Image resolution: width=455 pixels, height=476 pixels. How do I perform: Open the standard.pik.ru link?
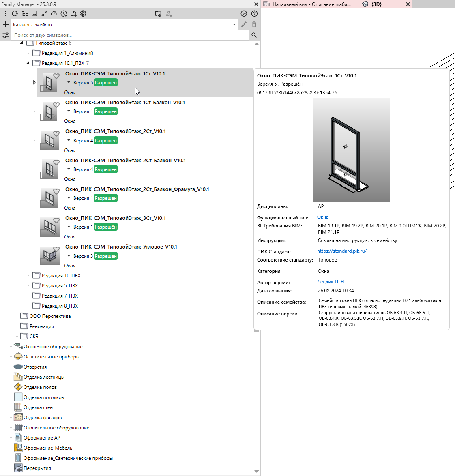tap(341, 251)
